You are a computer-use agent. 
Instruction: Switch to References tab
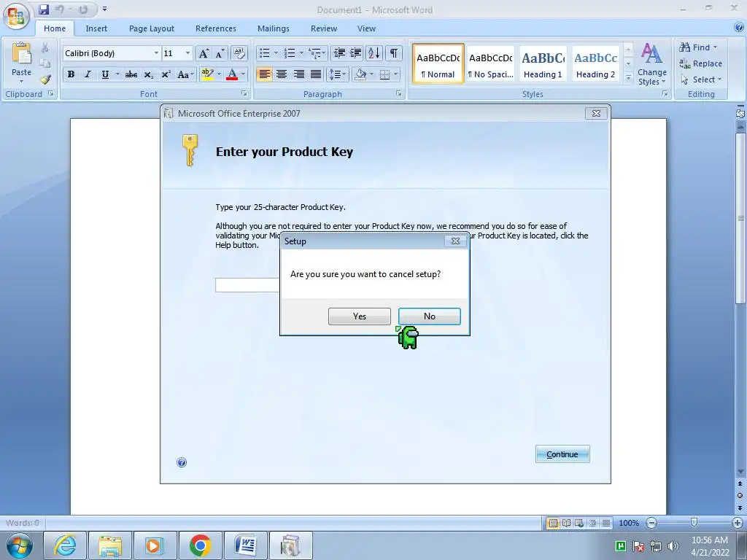tap(216, 28)
